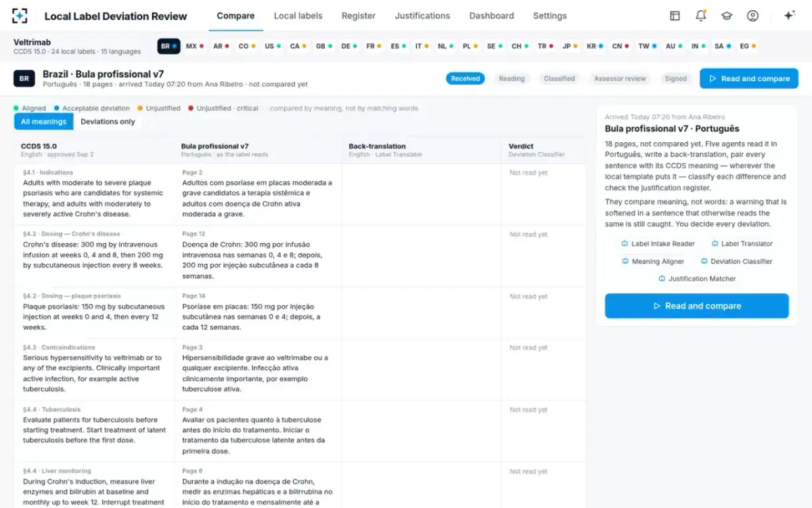
Task: Click the '§4.1 · Indications' section label
Action: (48, 173)
